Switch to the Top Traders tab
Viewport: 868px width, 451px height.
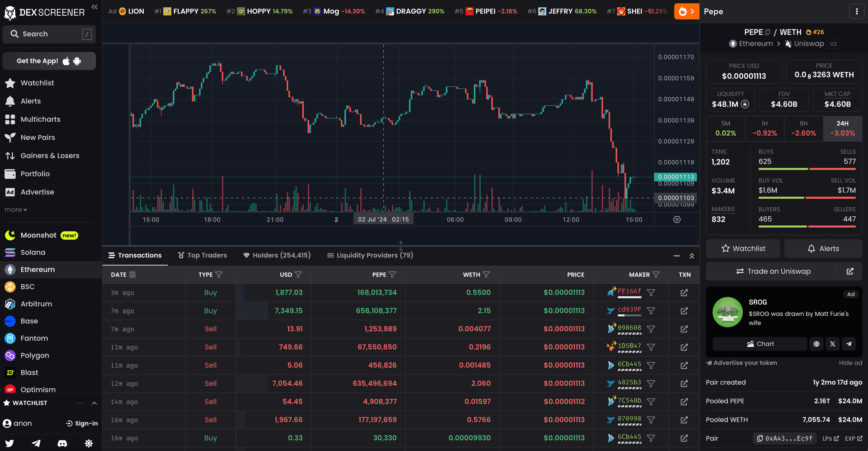(202, 255)
